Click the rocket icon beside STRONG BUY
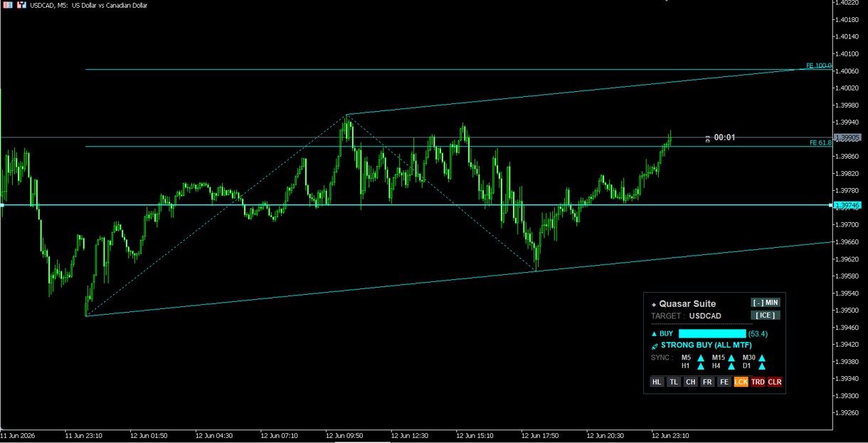 [655, 345]
